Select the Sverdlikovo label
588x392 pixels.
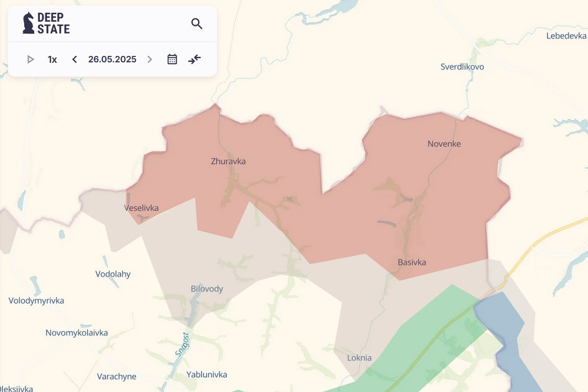(462, 67)
